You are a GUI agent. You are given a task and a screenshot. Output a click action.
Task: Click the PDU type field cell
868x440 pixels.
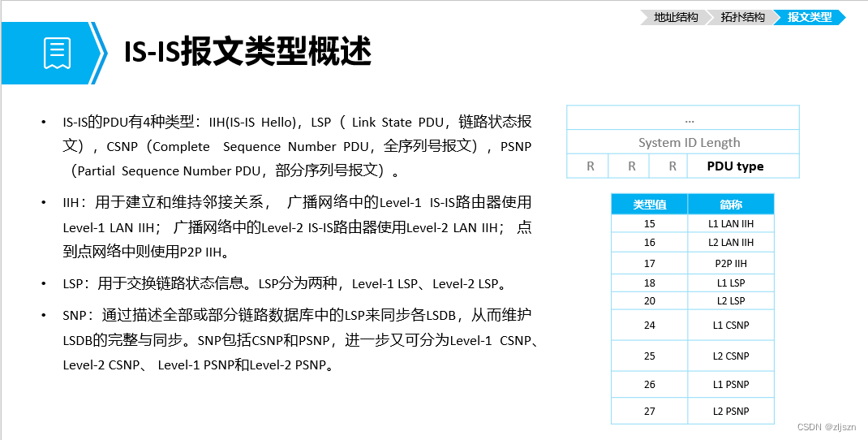pos(743,166)
